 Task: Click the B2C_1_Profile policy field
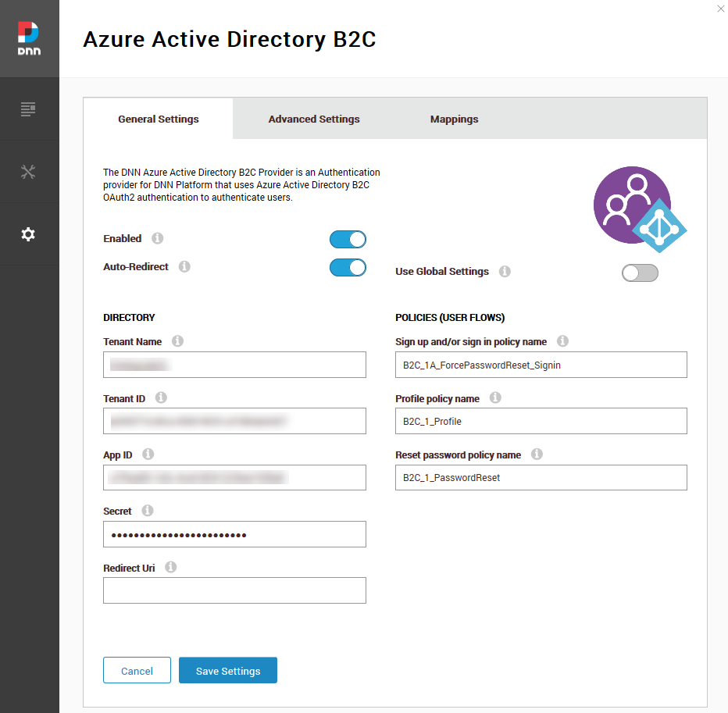[x=541, y=421]
